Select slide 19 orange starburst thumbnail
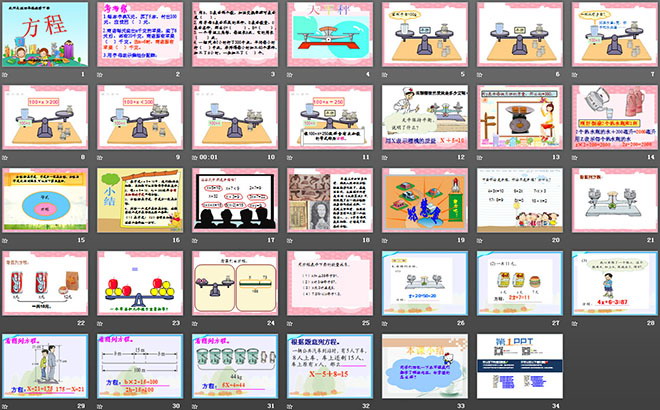This screenshot has width=660, height=410. (425, 200)
